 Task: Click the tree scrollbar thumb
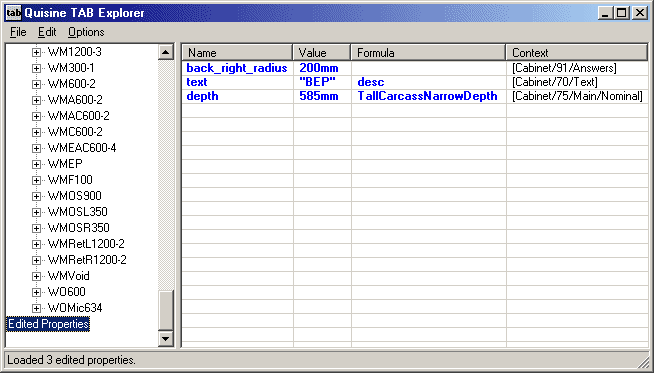pyautogui.click(x=166, y=310)
